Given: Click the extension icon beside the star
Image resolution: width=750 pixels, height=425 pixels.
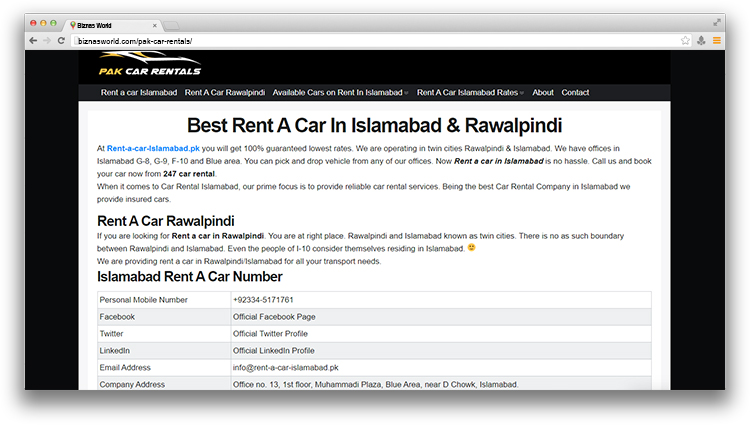Looking at the screenshot, I should (701, 41).
